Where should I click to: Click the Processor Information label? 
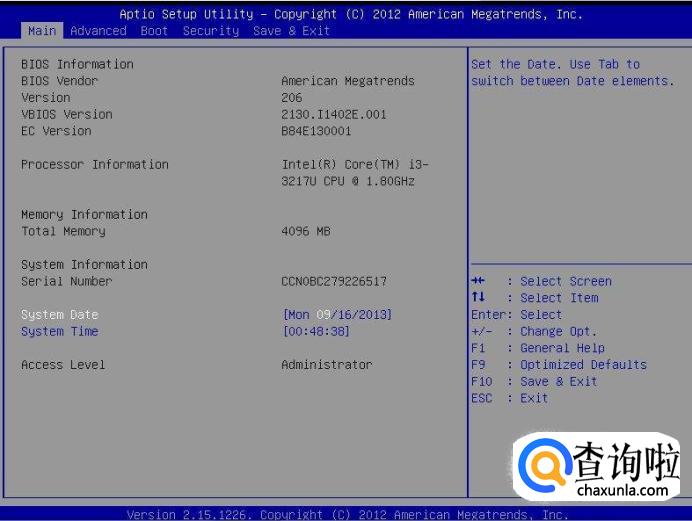pyautogui.click(x=94, y=165)
